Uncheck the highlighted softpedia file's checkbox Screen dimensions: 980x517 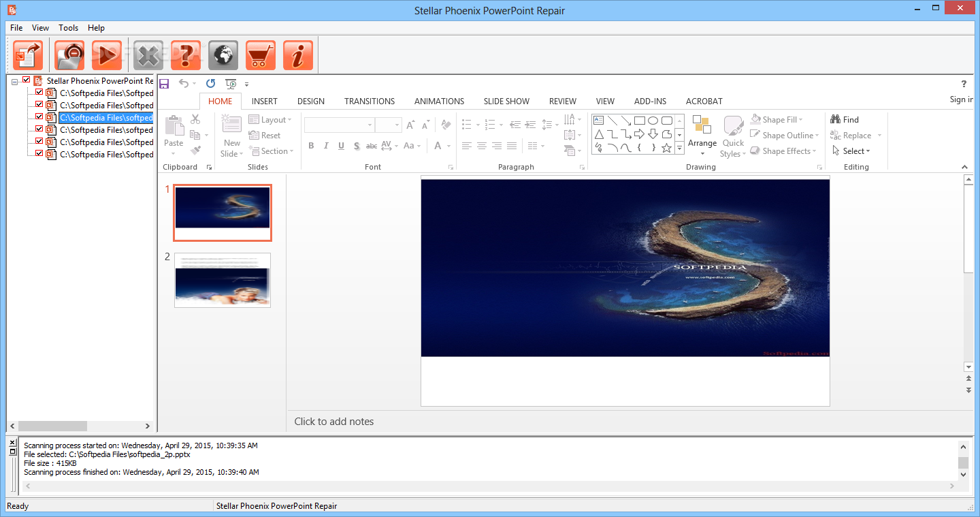[39, 117]
